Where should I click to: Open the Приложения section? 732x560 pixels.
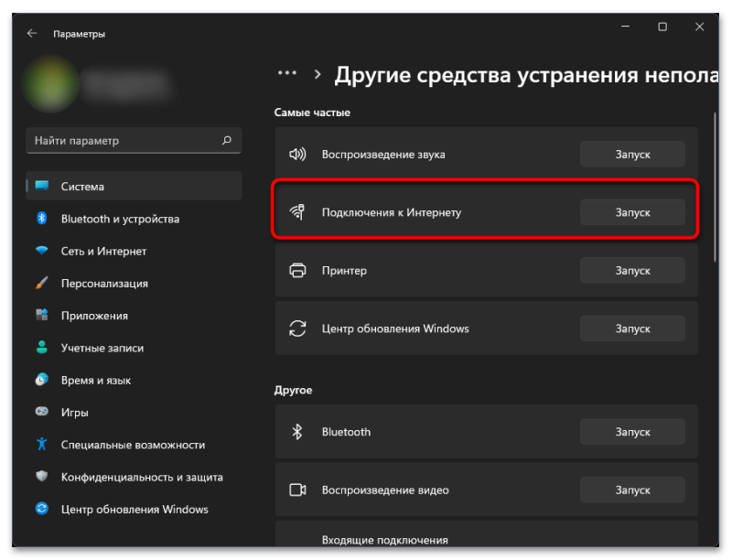click(134, 315)
